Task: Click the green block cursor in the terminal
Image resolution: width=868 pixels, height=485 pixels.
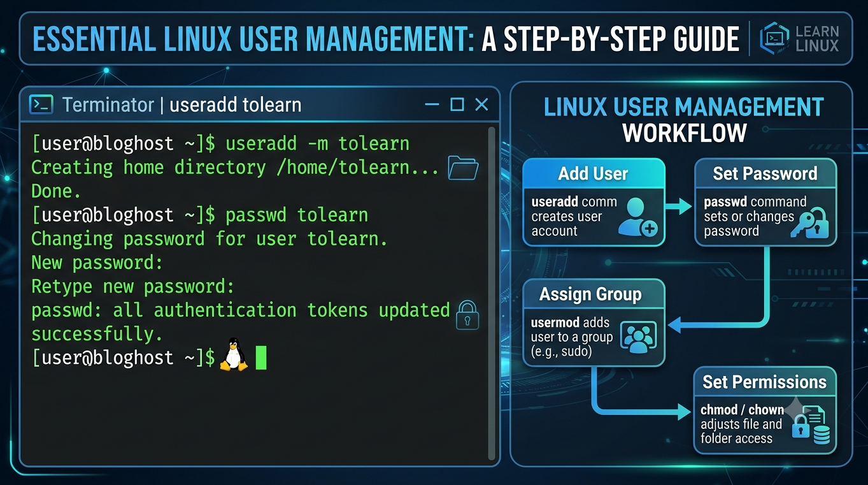Action: tap(260, 358)
